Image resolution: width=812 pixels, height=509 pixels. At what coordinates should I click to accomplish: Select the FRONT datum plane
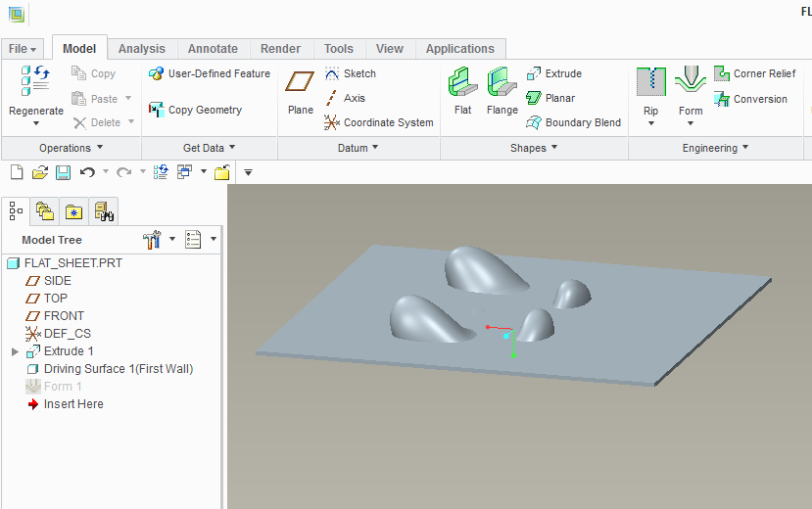tap(55, 316)
